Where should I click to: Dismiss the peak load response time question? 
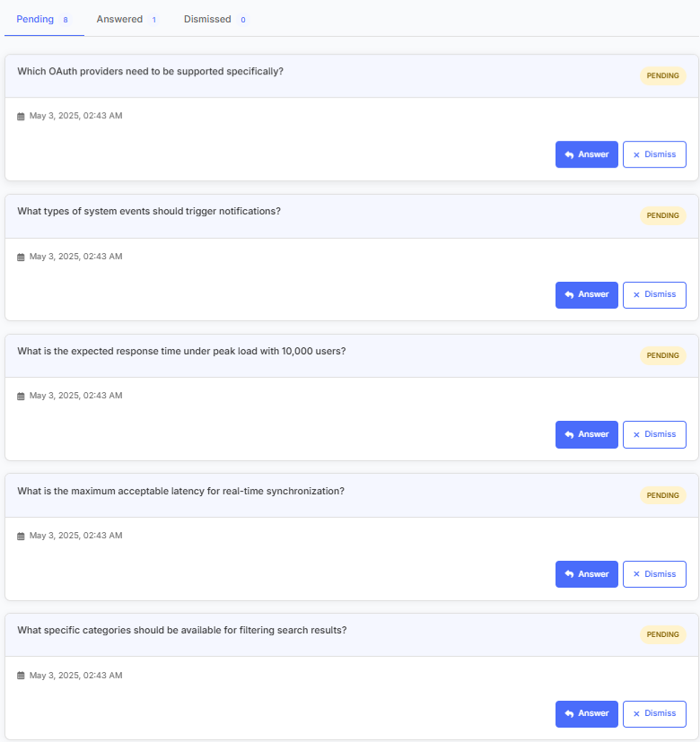[x=654, y=434]
